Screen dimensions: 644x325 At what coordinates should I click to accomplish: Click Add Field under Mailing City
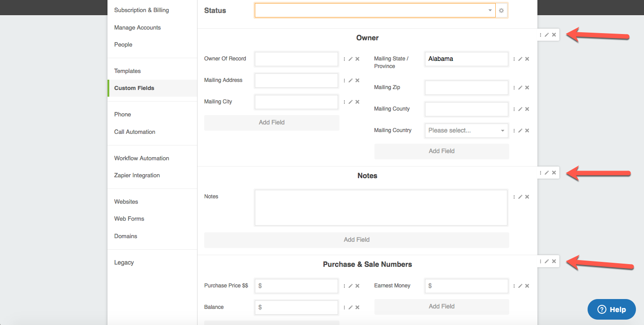pos(271,123)
